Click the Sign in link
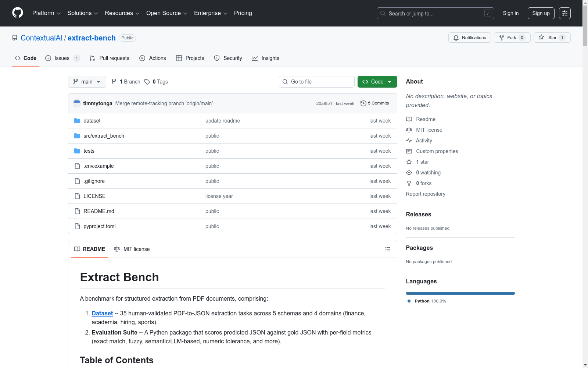This screenshot has width=588, height=368. 511,13
